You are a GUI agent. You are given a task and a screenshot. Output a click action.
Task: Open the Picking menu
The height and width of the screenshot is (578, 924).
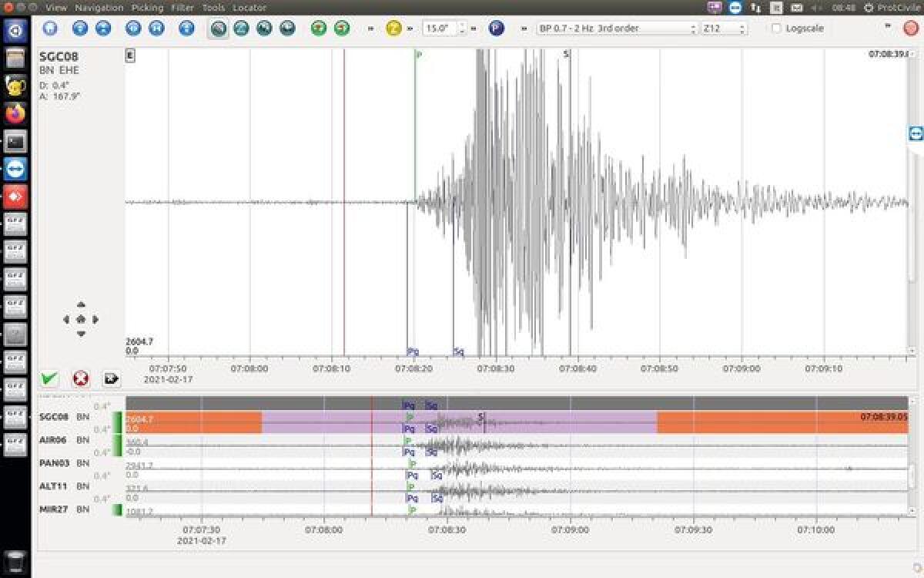147,8
